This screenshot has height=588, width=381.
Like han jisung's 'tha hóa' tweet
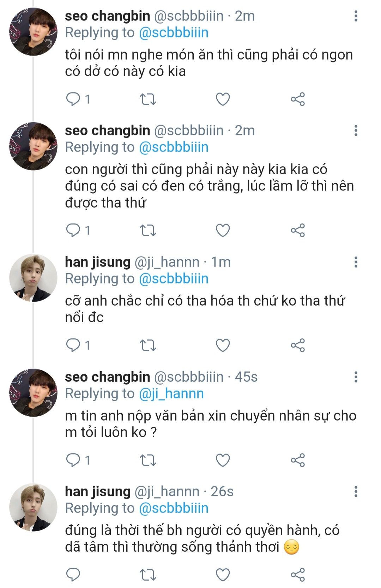click(x=223, y=345)
